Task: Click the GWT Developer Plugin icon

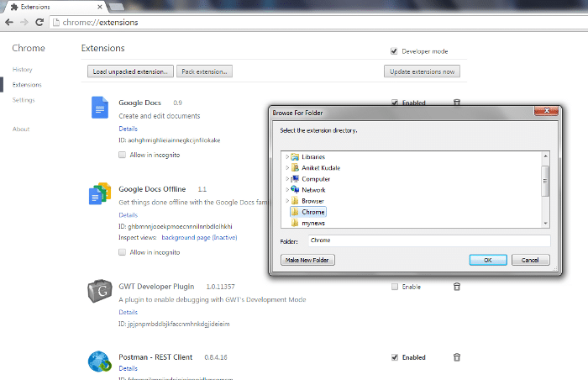Action: click(x=100, y=291)
